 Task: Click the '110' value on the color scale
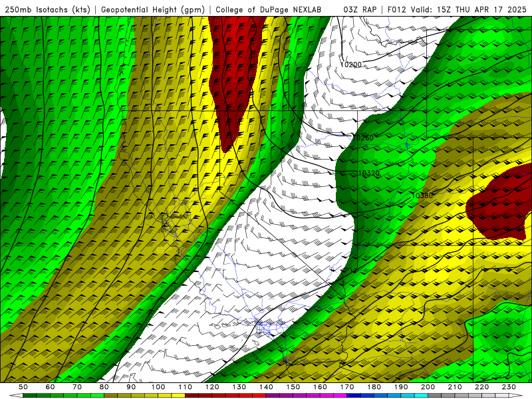[185, 387]
